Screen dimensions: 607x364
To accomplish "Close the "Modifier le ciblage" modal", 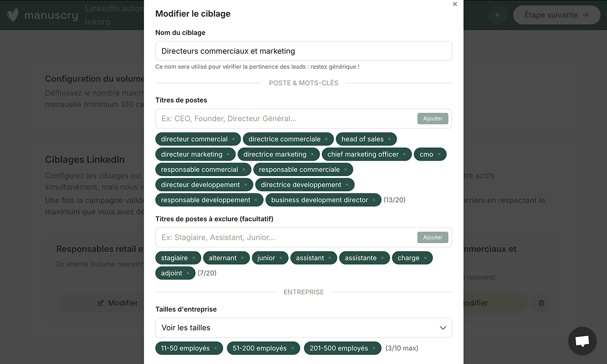I will pyautogui.click(x=455, y=4).
